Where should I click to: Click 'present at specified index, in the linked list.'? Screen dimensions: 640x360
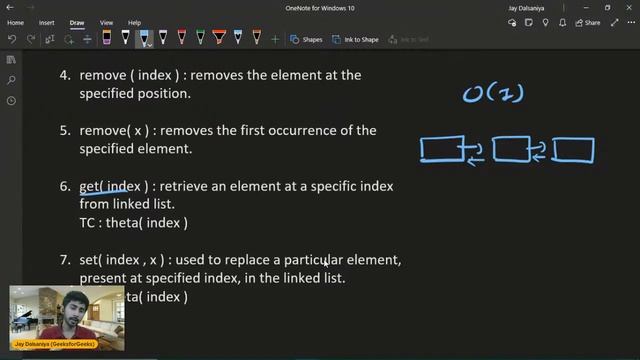tap(212, 278)
